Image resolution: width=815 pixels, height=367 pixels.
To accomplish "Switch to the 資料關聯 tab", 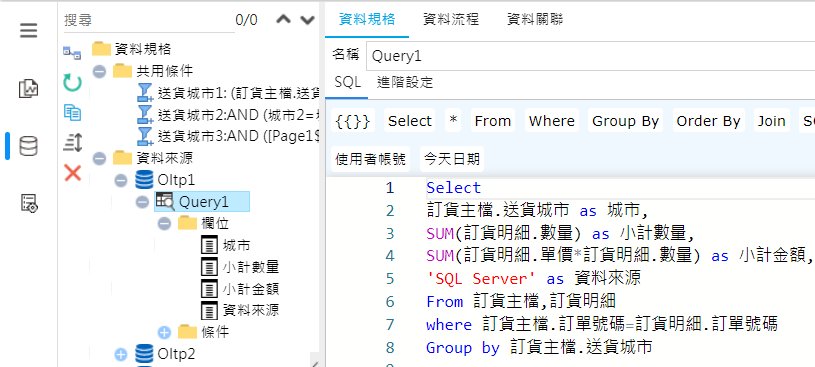I will (535, 20).
